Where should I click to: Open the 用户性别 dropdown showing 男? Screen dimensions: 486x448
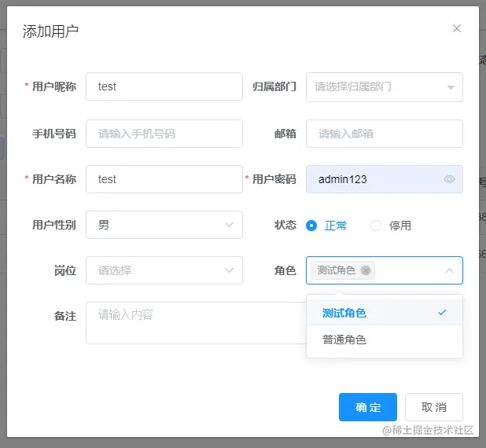click(x=164, y=225)
